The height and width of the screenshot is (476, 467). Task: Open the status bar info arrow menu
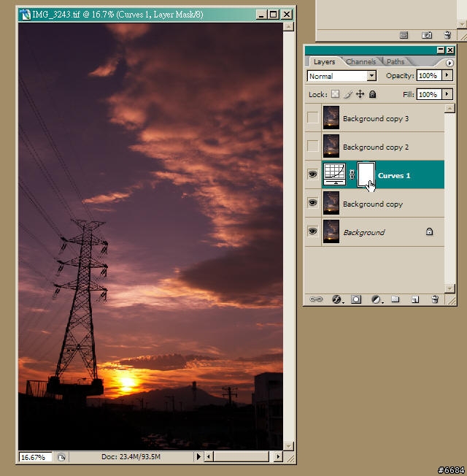pos(198,456)
